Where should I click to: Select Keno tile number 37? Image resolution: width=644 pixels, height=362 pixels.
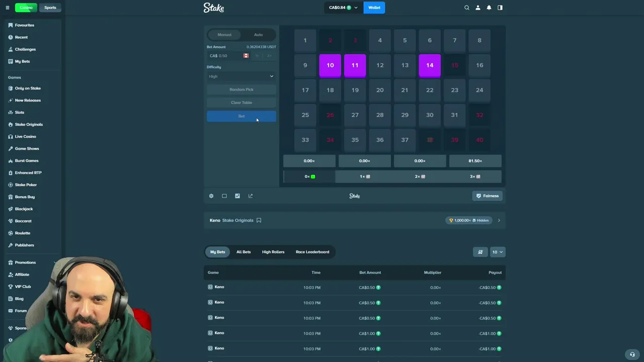click(405, 140)
